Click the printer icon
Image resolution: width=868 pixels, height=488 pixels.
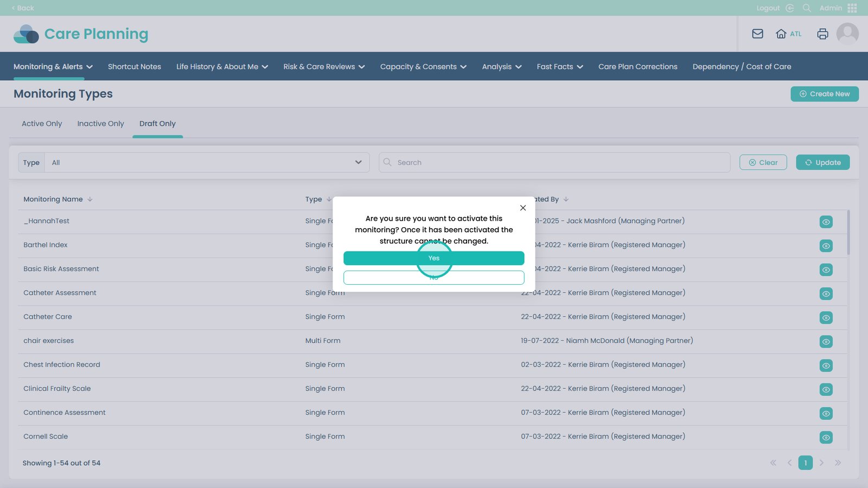coord(822,34)
